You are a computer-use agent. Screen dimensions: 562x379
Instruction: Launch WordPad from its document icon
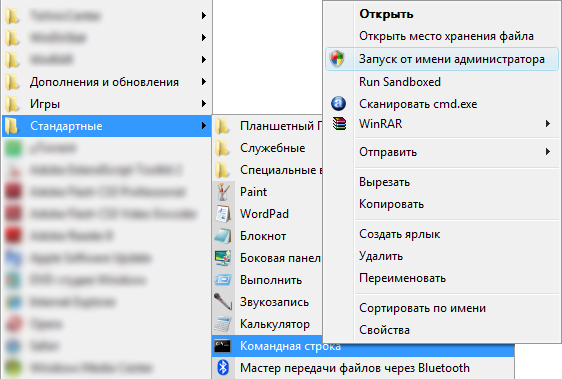click(x=223, y=214)
